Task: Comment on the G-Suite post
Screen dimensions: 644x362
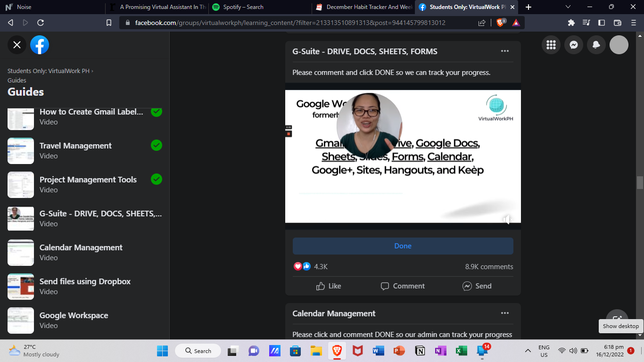Action: [403, 286]
